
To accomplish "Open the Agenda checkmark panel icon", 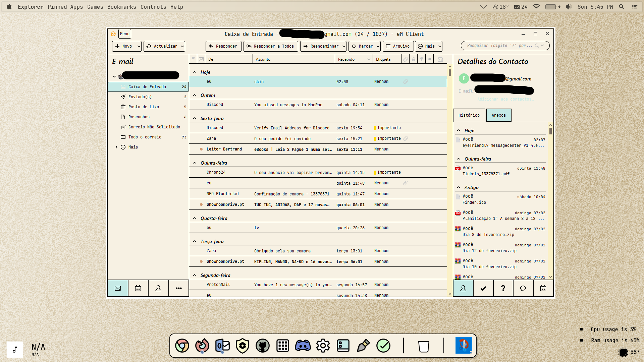I will click(x=483, y=288).
